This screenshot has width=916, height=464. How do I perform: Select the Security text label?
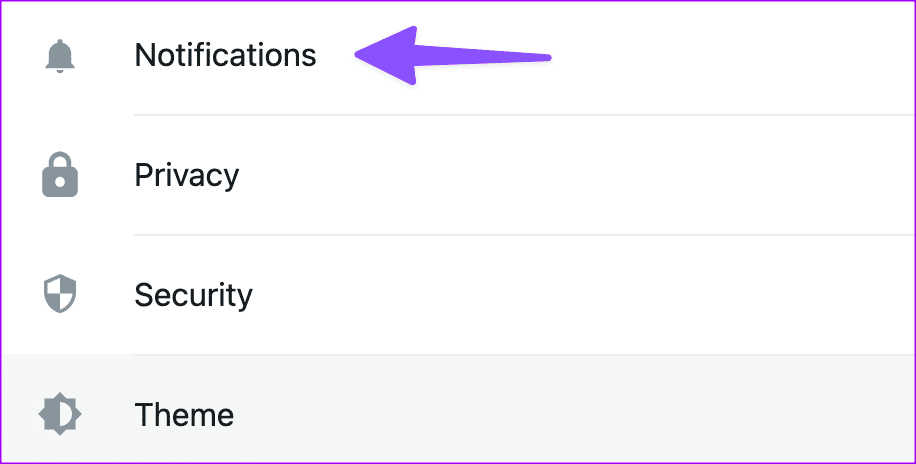click(x=193, y=295)
